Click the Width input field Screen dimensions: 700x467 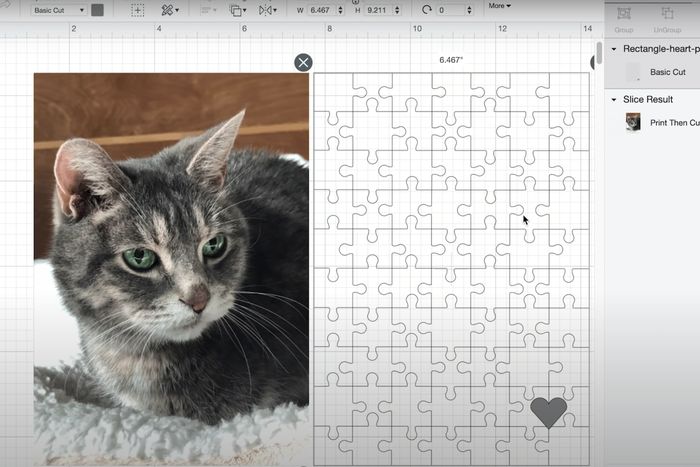pyautogui.click(x=322, y=10)
